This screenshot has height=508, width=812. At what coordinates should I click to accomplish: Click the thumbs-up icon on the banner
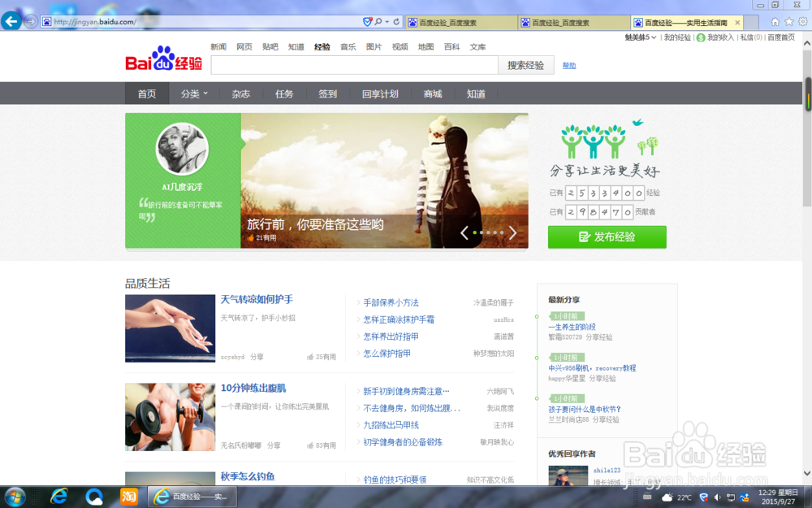coord(251,238)
